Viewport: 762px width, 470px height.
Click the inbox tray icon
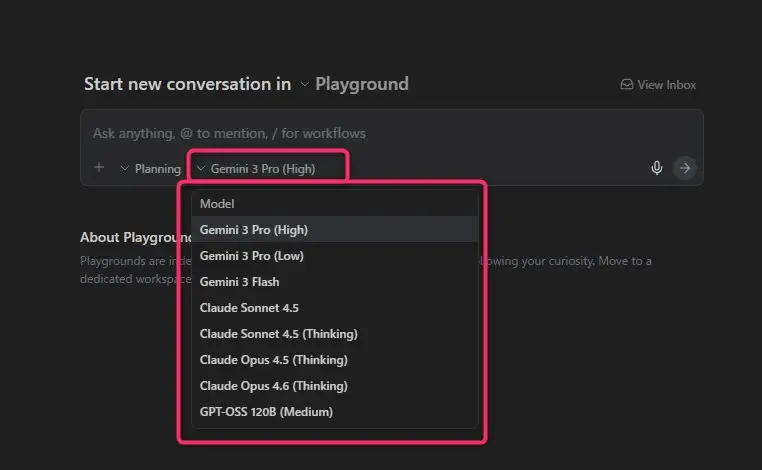click(x=627, y=85)
